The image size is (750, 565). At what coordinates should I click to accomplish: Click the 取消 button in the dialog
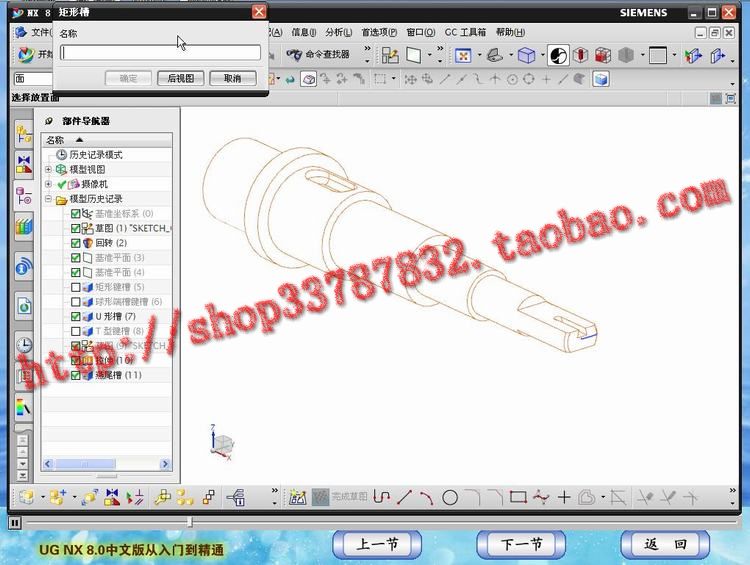(x=232, y=78)
